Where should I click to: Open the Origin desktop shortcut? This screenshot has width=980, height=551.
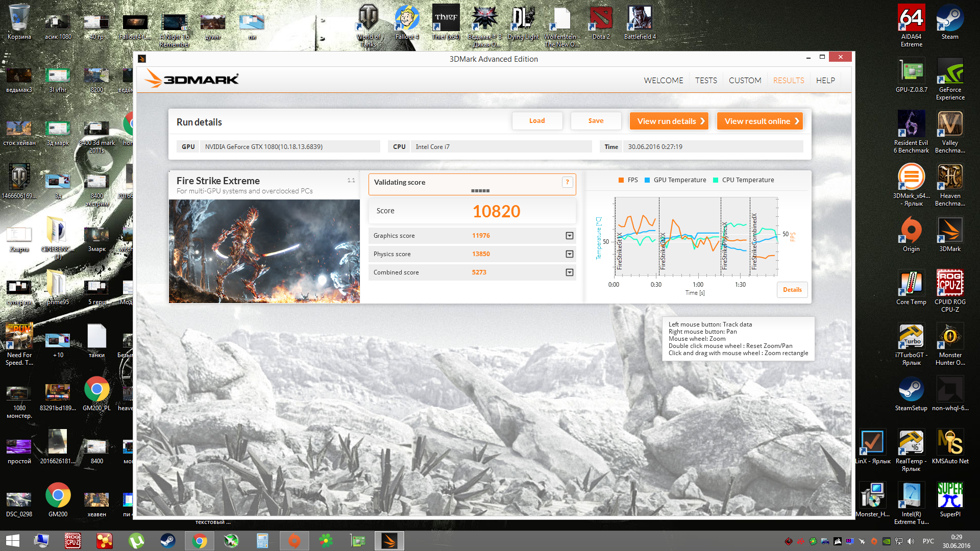911,231
